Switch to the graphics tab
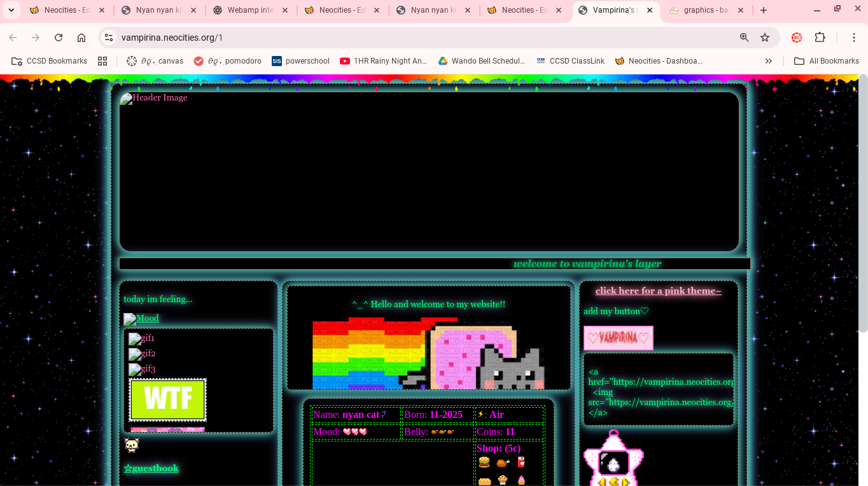868x486 pixels. (x=704, y=10)
